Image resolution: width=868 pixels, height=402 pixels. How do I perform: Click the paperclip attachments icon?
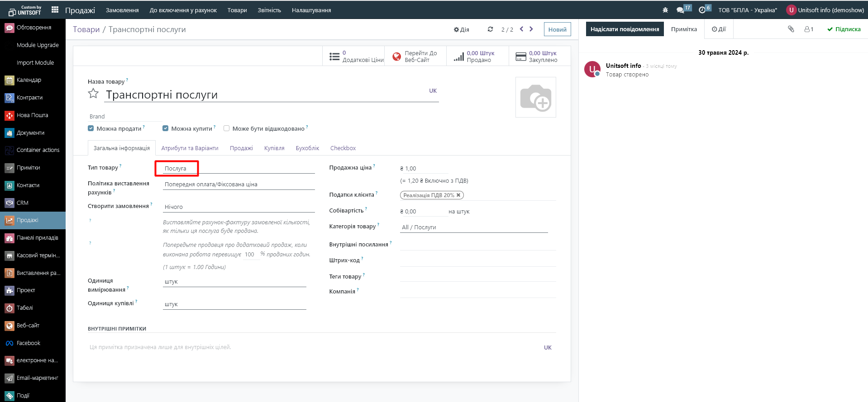coord(791,29)
